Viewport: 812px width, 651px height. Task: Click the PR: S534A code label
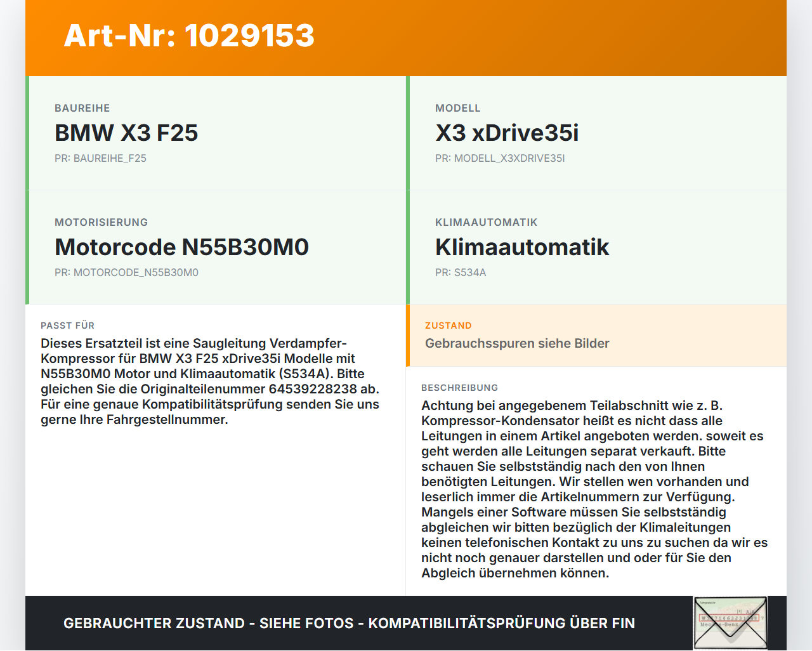[x=461, y=272]
